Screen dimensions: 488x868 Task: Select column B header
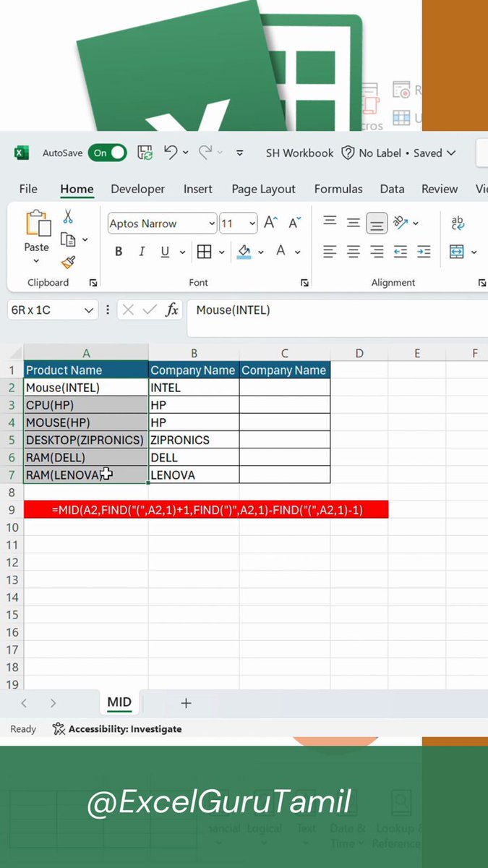click(x=194, y=353)
